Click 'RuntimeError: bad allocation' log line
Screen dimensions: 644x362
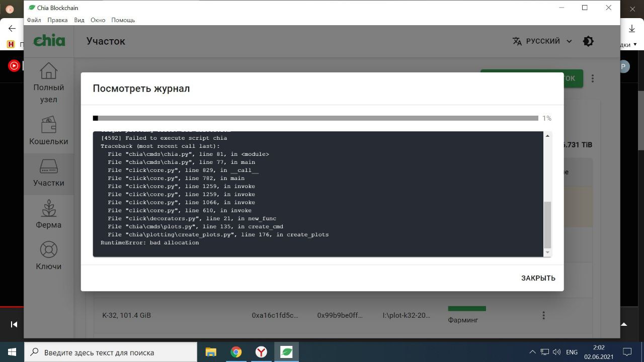(x=150, y=243)
